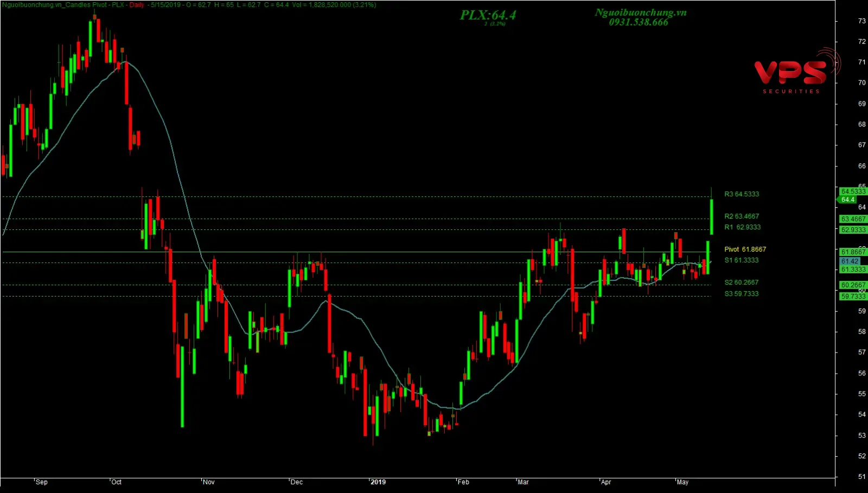Screen dimensions: 868x493
Task: Select the R2 63.4667 resistance label
Action: (x=742, y=216)
